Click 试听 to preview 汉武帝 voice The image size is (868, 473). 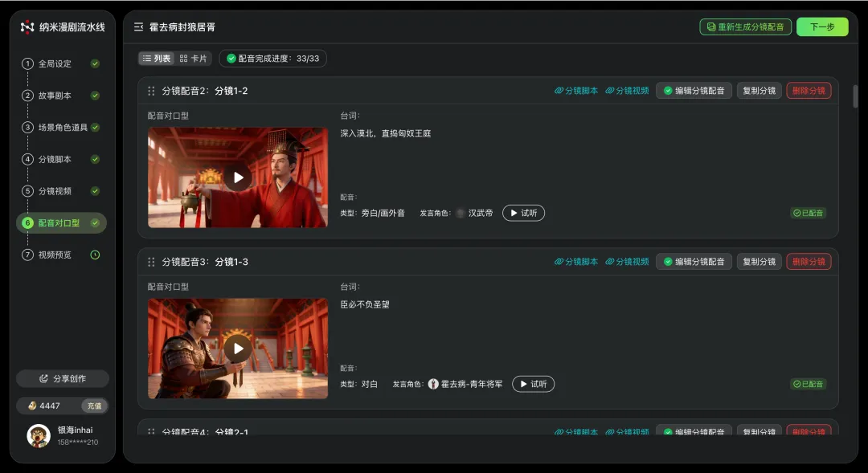pyautogui.click(x=524, y=213)
